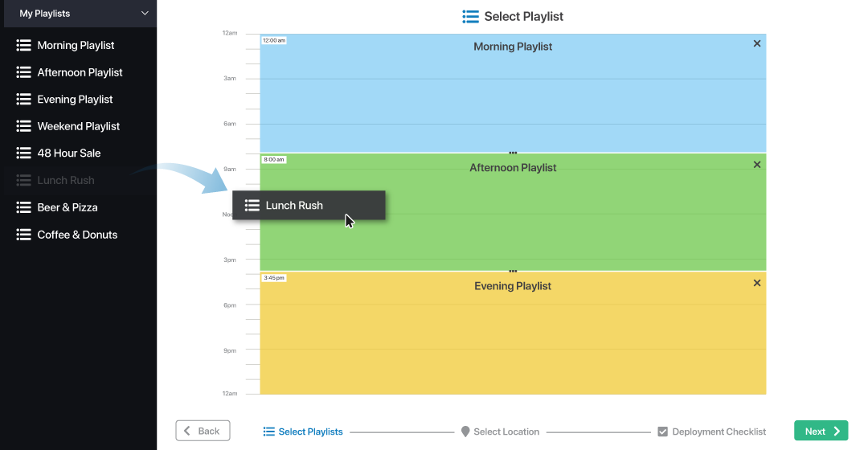Click the Morning Playlist list icon in sidebar

[24, 45]
